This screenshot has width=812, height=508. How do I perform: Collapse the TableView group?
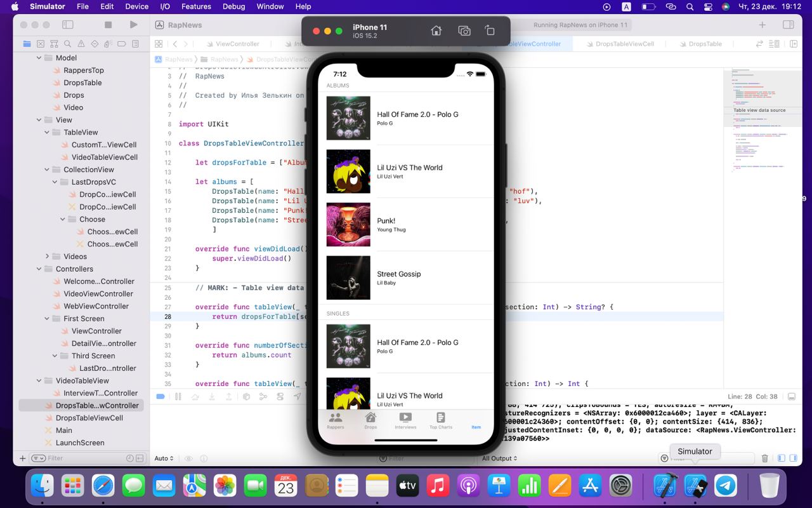pos(47,132)
